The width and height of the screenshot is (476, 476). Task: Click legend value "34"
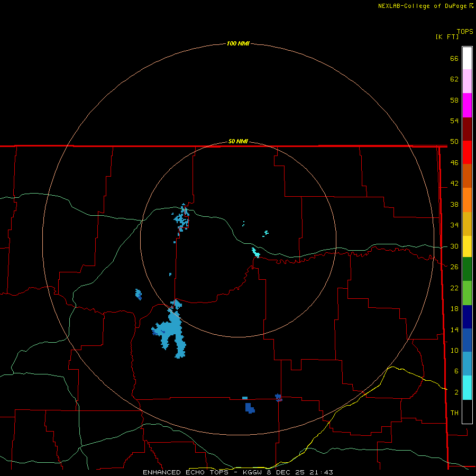(x=454, y=225)
